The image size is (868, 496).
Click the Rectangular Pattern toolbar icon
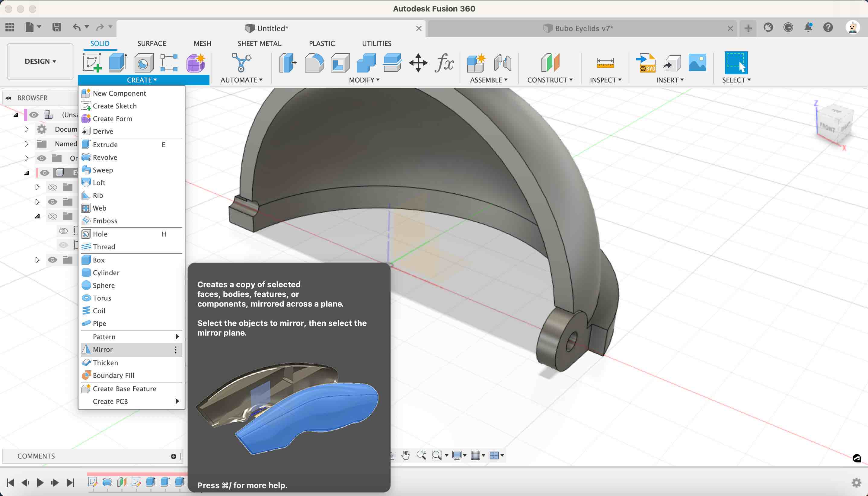[169, 63]
